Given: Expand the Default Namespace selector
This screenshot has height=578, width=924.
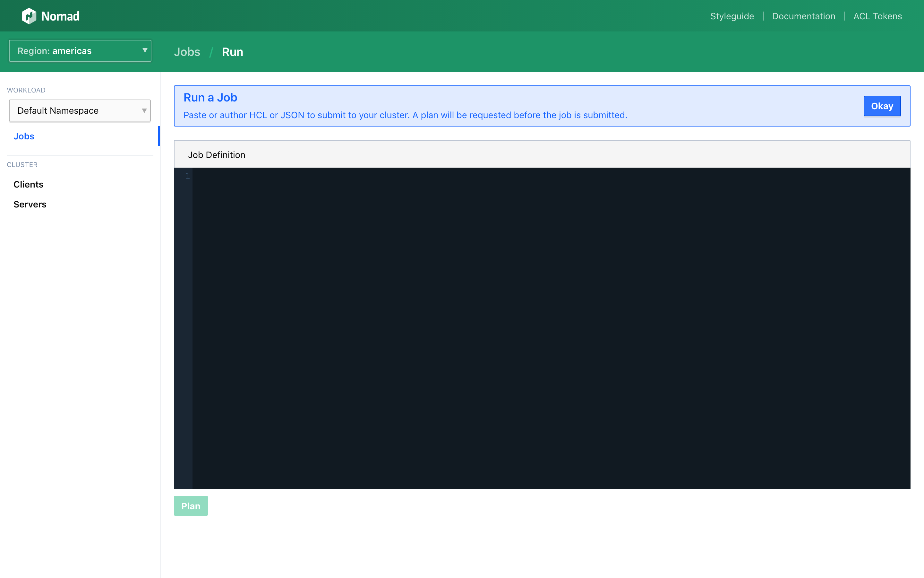Looking at the screenshot, I should coord(80,110).
